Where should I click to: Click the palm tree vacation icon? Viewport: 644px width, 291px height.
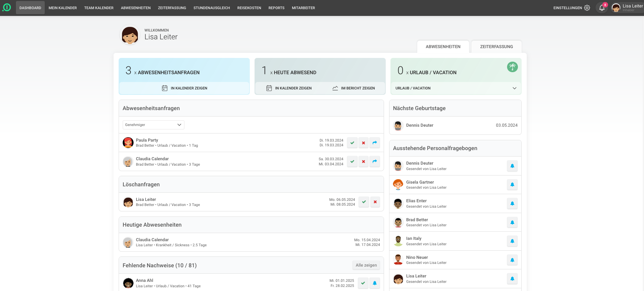512,67
